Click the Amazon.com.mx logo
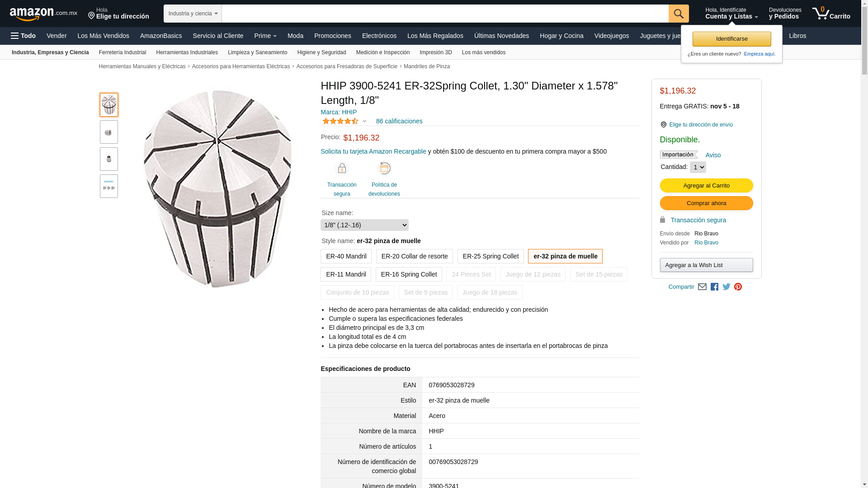The height and width of the screenshot is (488, 868). 43,14
